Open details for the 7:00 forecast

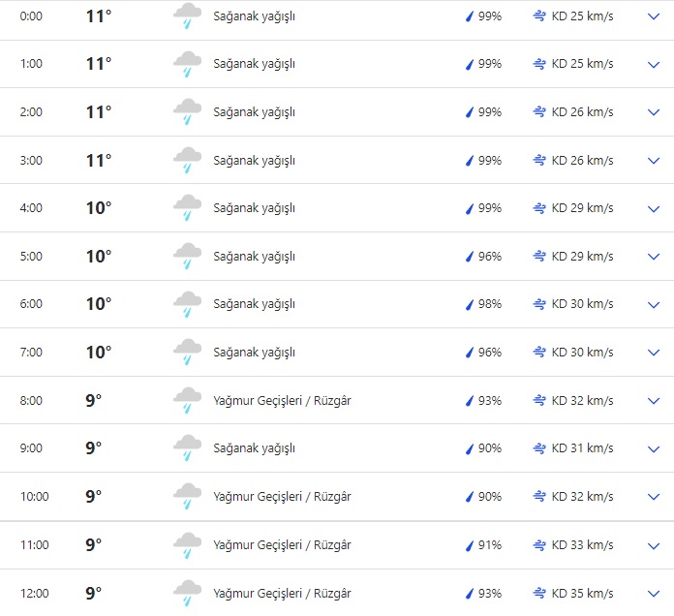(x=653, y=353)
